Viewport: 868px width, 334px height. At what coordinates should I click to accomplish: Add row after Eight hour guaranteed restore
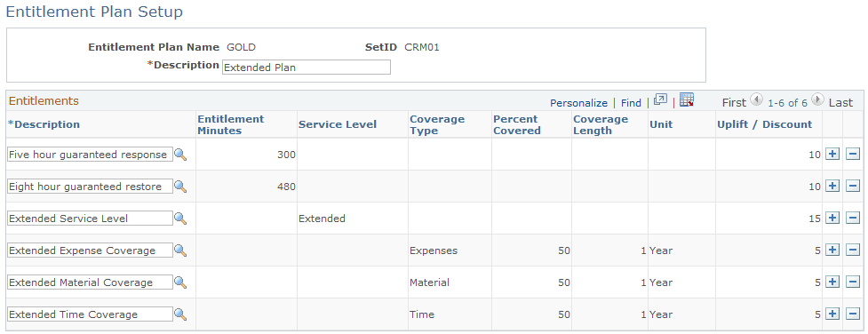[832, 187]
